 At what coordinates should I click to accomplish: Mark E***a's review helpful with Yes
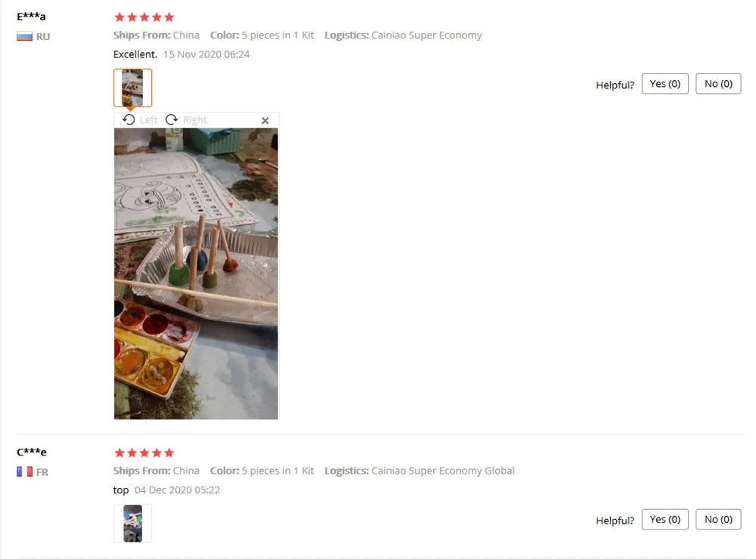point(665,84)
